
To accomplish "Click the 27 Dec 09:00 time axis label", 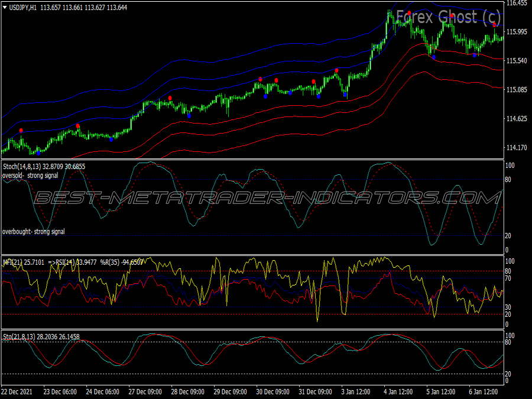I will point(145,392).
